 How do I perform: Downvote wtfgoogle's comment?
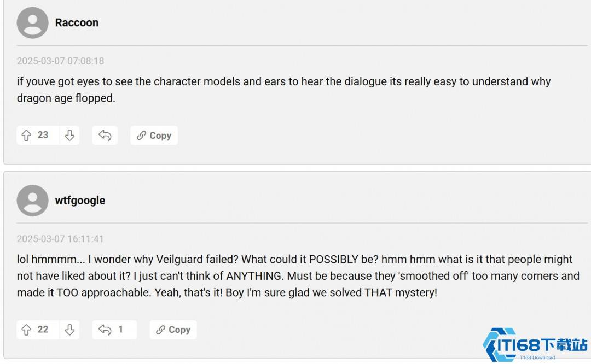click(69, 330)
